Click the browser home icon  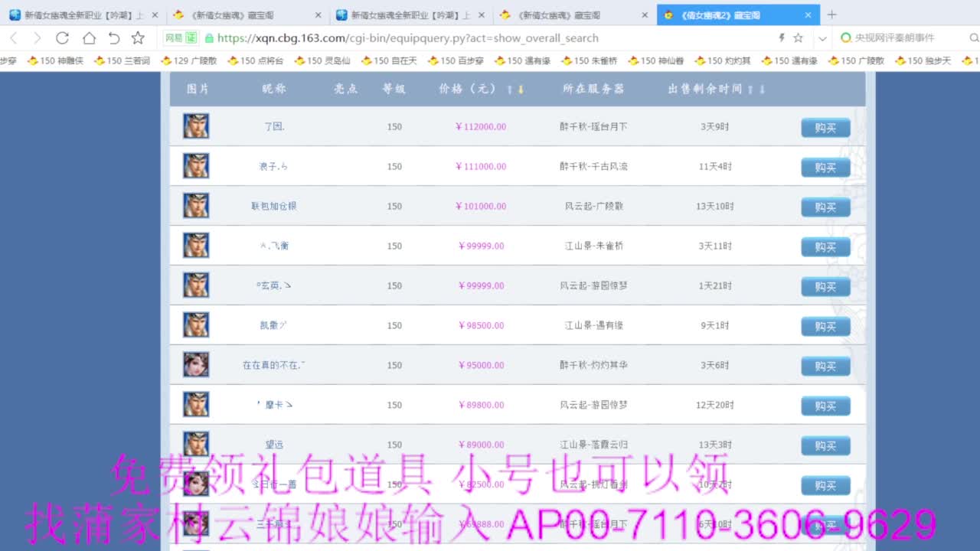[90, 37]
